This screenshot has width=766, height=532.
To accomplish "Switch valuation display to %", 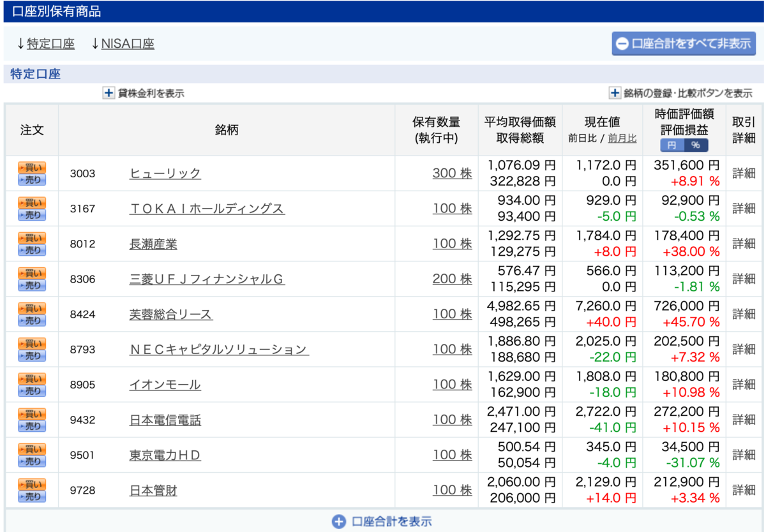I will [696, 145].
